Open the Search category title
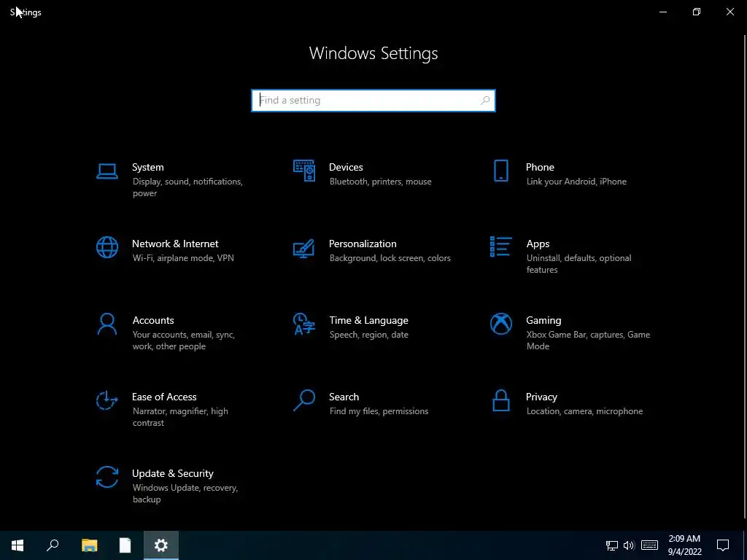 pyautogui.click(x=344, y=397)
